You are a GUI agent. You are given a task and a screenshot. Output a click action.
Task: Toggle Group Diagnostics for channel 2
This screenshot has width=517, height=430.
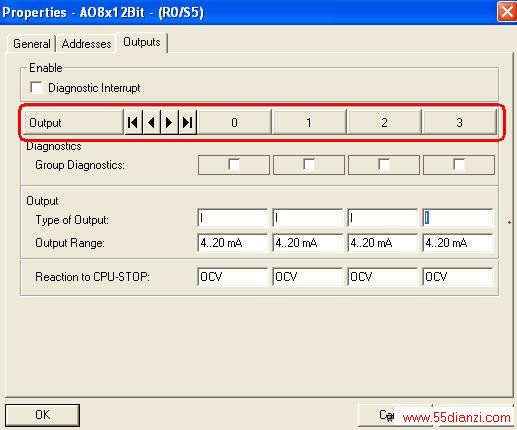(384, 165)
